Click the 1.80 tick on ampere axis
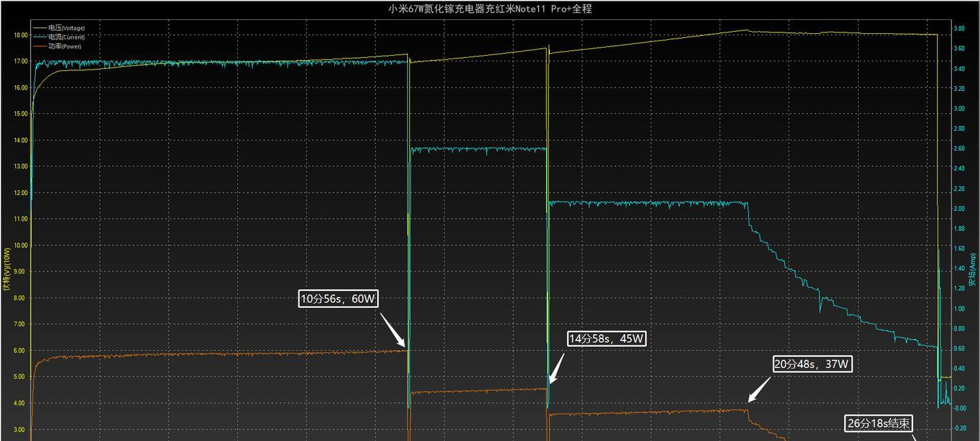980x441 pixels. (x=959, y=228)
